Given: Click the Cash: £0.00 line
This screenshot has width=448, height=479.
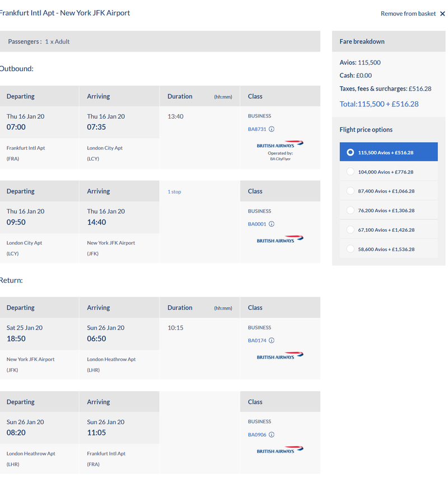Looking at the screenshot, I should pyautogui.click(x=356, y=76).
